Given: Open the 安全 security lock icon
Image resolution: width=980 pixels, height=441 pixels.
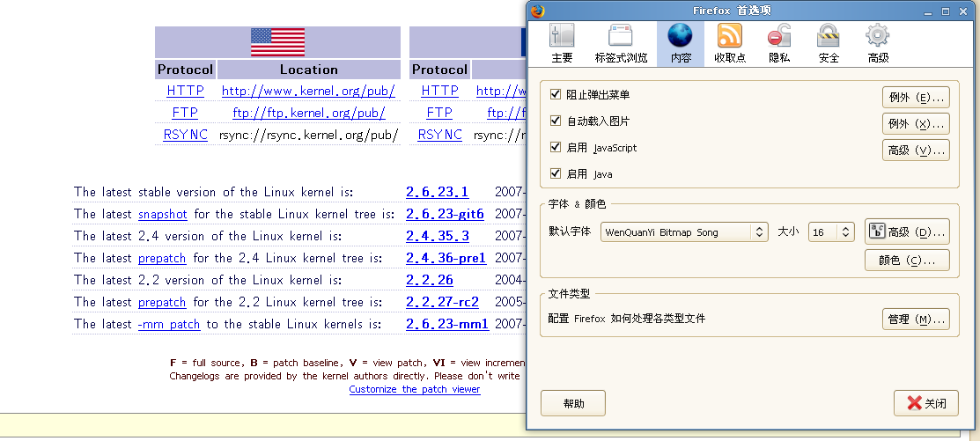Looking at the screenshot, I should coord(829,44).
